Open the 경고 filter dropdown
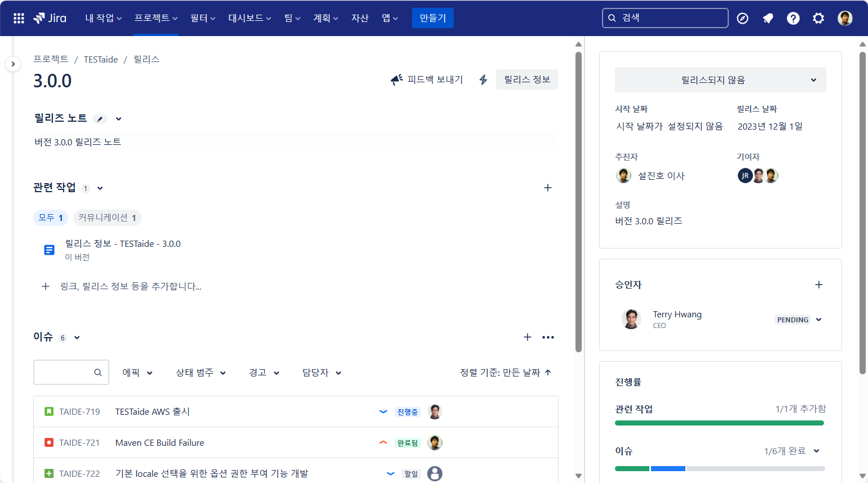The image size is (868, 483). click(x=264, y=373)
